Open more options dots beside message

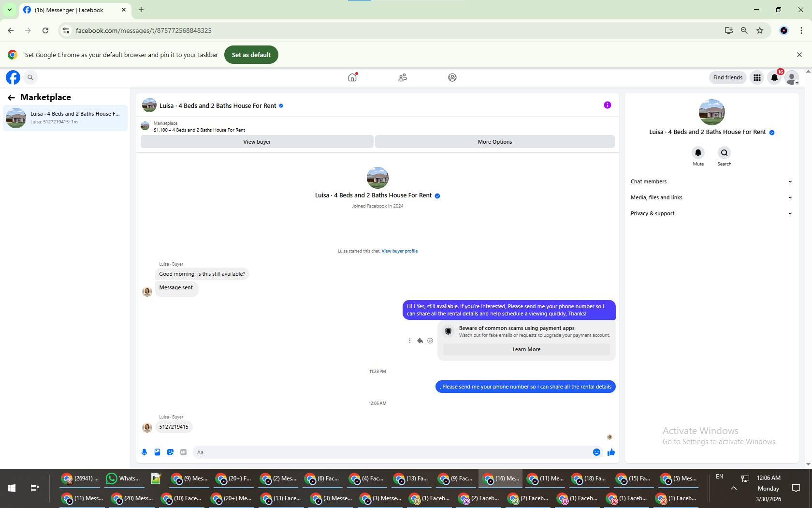410,341
